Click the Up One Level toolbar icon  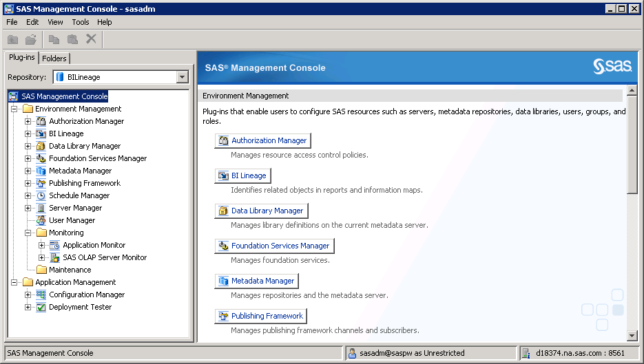pyautogui.click(x=12, y=39)
